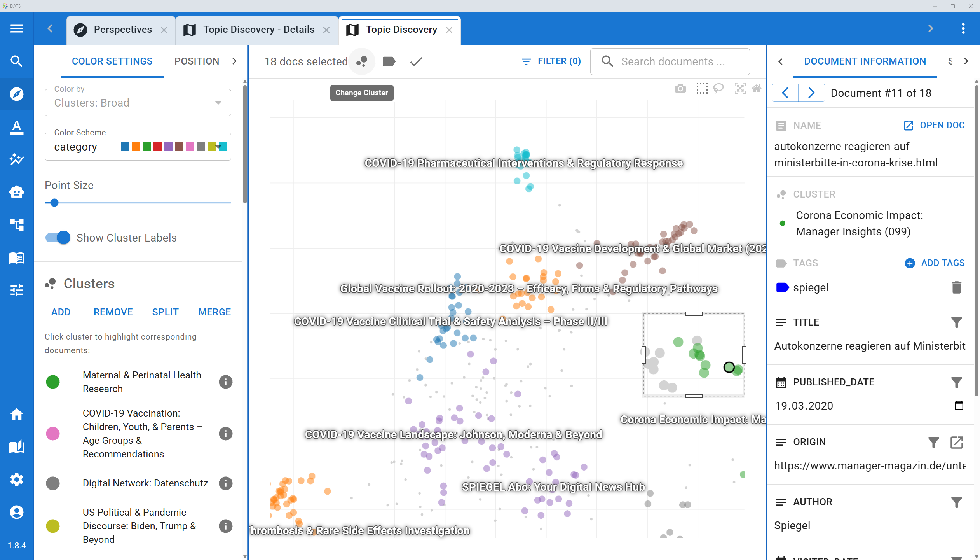
Task: Open the published date calendar picker
Action: point(959,406)
